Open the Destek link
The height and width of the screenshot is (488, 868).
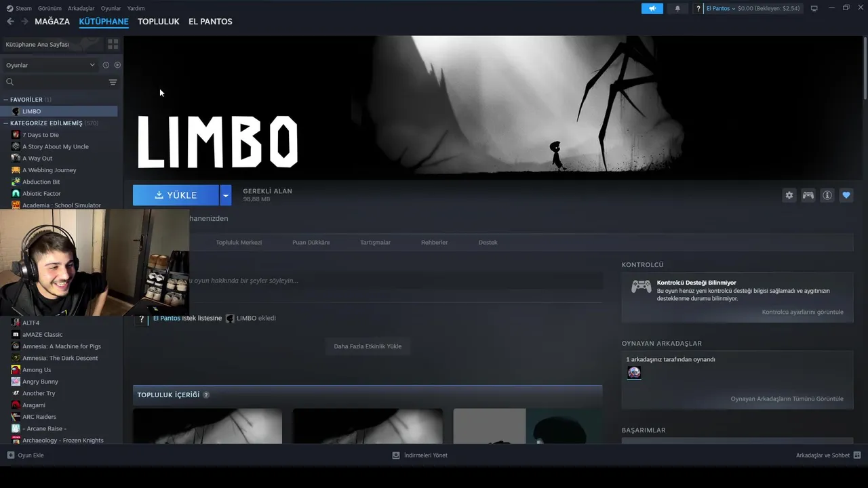coord(488,243)
